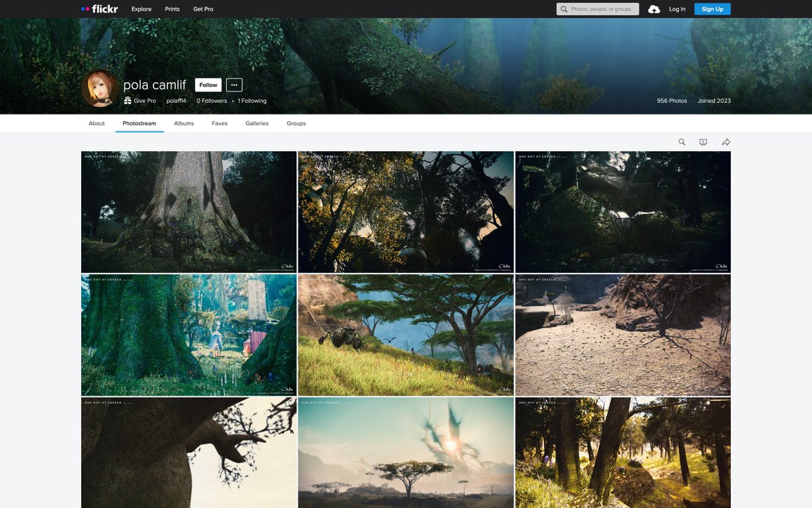
Task: Click the Sign Up button
Action: tap(713, 9)
